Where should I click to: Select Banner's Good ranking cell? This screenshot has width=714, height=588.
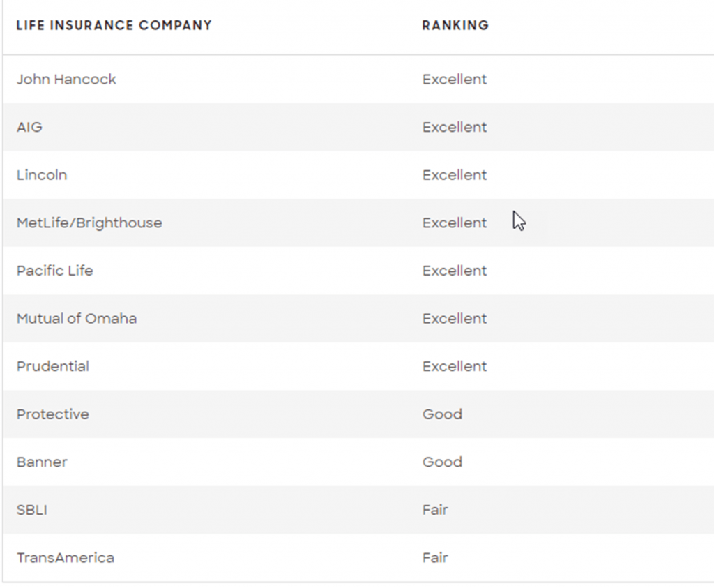click(442, 462)
